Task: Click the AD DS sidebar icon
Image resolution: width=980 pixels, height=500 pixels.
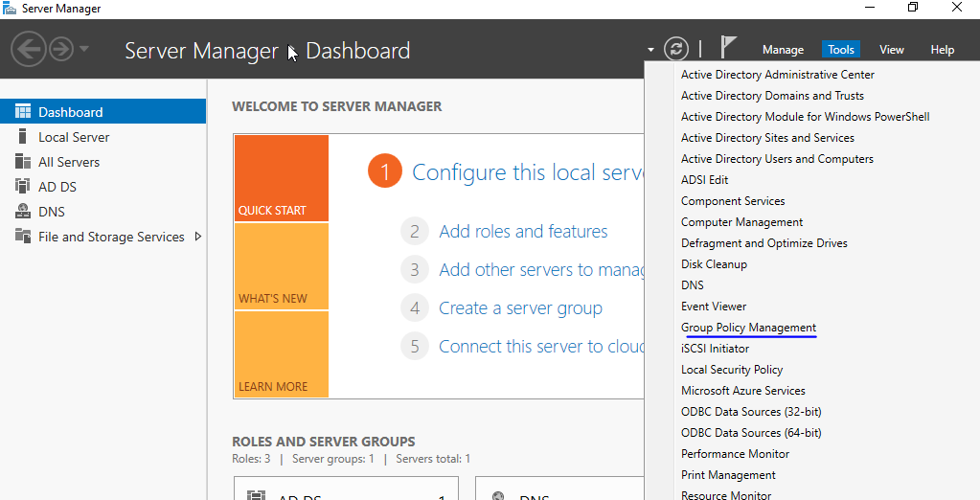Action: [x=23, y=186]
